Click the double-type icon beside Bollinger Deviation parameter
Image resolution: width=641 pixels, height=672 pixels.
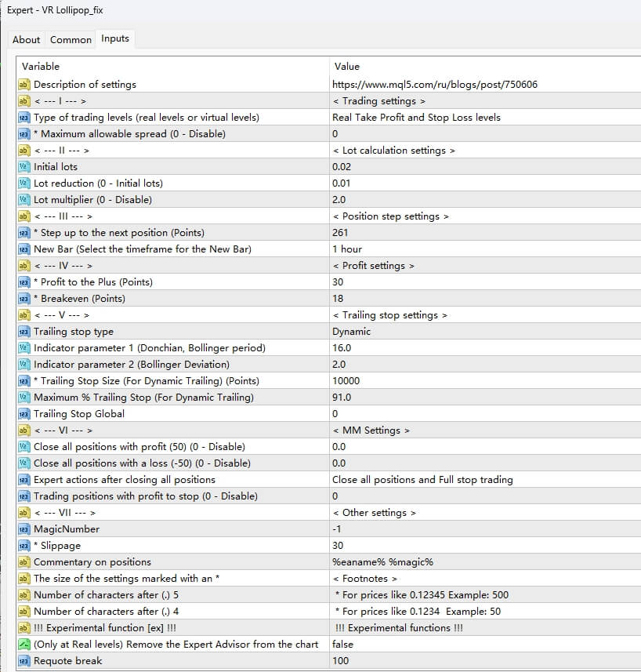click(23, 364)
